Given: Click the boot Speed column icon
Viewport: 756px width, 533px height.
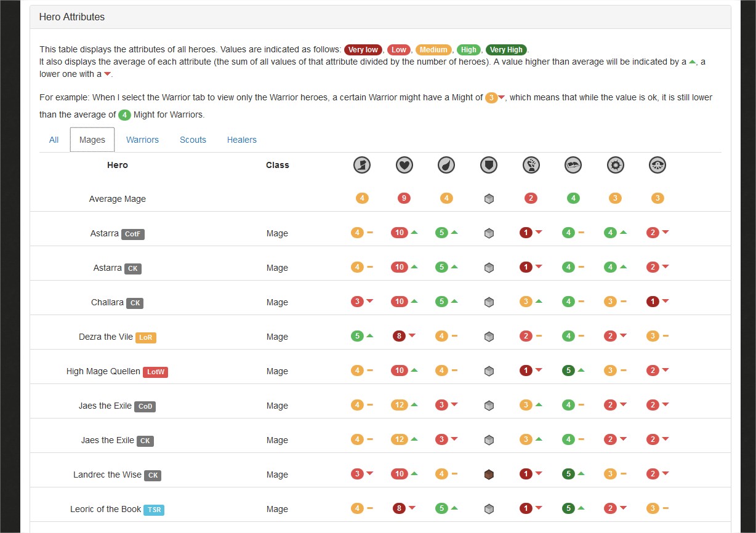Looking at the screenshot, I should click(362, 165).
